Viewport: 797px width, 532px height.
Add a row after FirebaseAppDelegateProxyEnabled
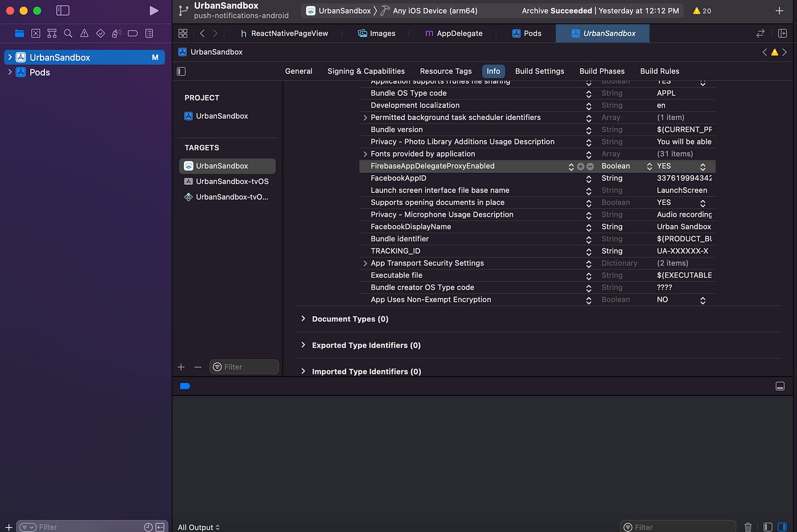pos(581,166)
